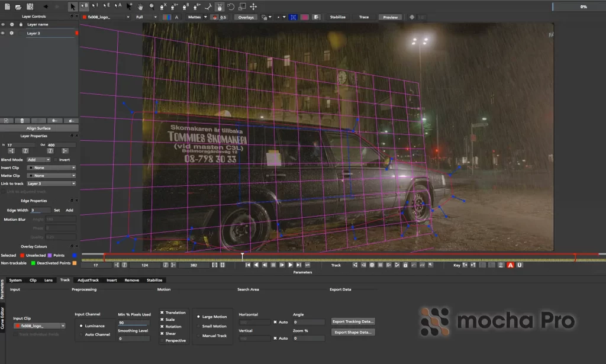Click the Open project folder icon
Viewport: 606px width, 364px height.
18,7
